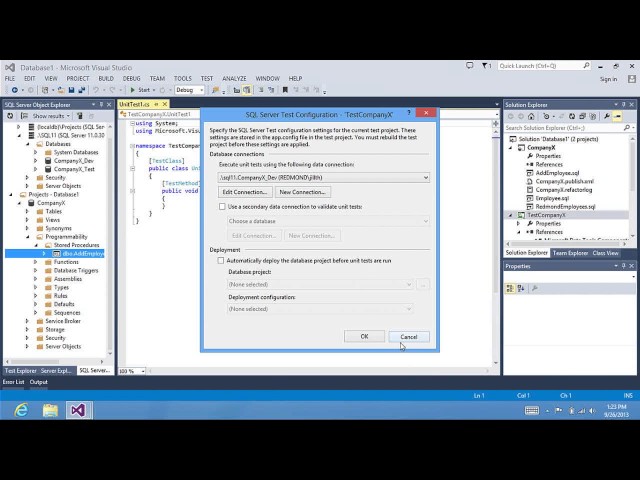Click the Open File folder icon in toolbar
640x480 pixels.
pos(61,90)
